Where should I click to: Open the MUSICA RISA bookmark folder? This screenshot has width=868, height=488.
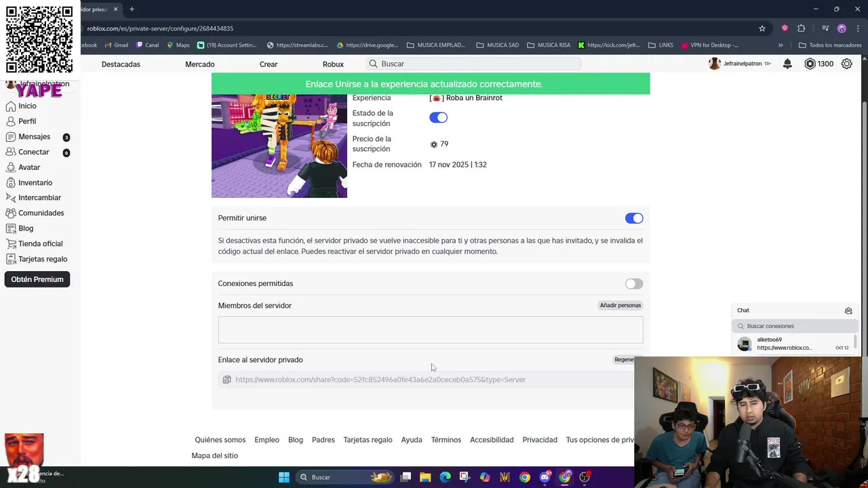[x=549, y=45]
